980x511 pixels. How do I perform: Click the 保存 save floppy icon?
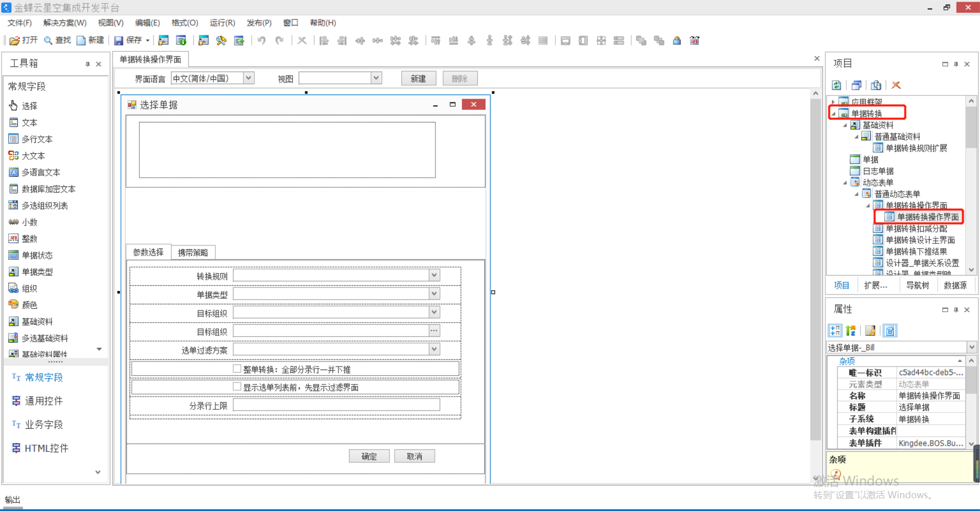pos(118,40)
